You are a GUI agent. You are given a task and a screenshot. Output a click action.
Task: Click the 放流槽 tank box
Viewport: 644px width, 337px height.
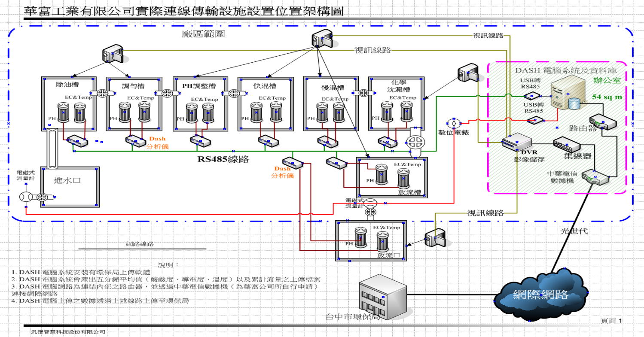[x=392, y=177]
